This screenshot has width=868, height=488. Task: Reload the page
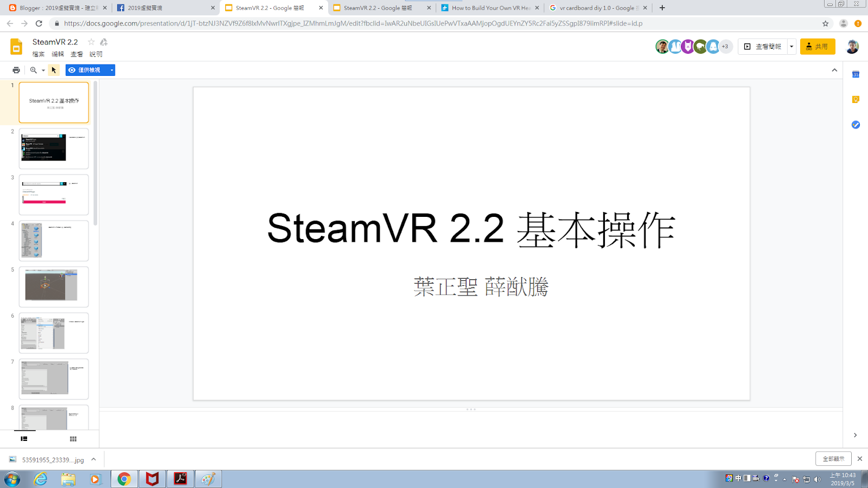point(39,23)
